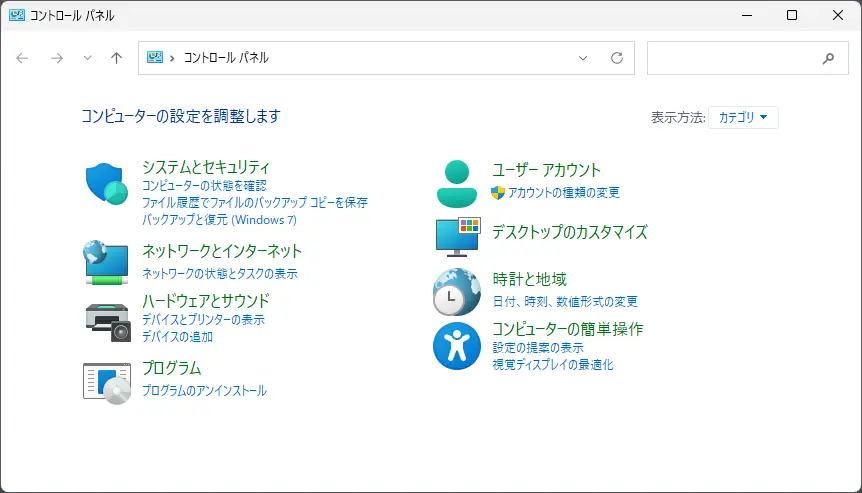Image resolution: width=862 pixels, height=493 pixels.
Task: Click the デバイスの追加 link
Action: [177, 336]
